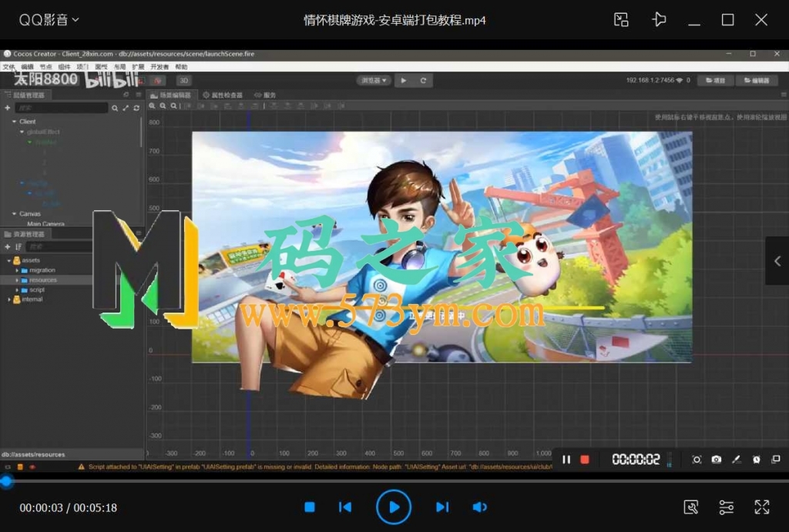Open the 编辑 menu in Cocos Creator
Image resolution: width=789 pixels, height=532 pixels.
[x=27, y=67]
